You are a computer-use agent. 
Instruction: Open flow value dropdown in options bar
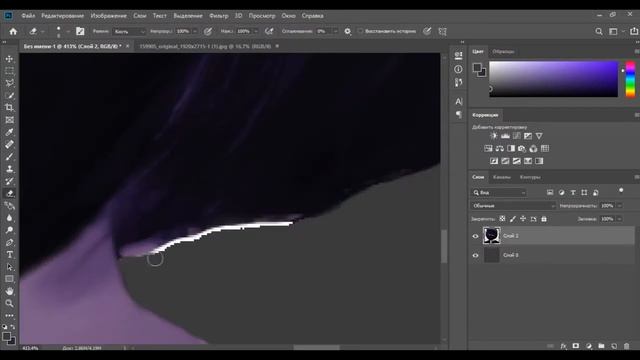point(256,31)
